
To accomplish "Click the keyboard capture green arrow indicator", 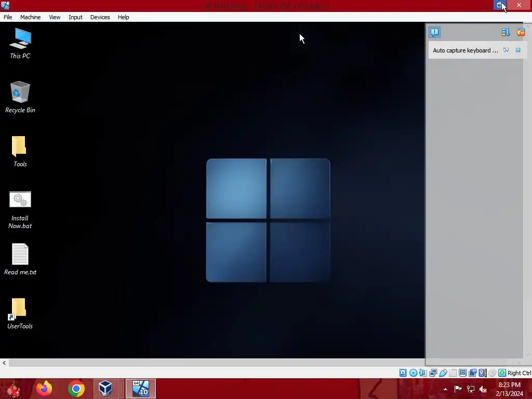I will coord(502,373).
